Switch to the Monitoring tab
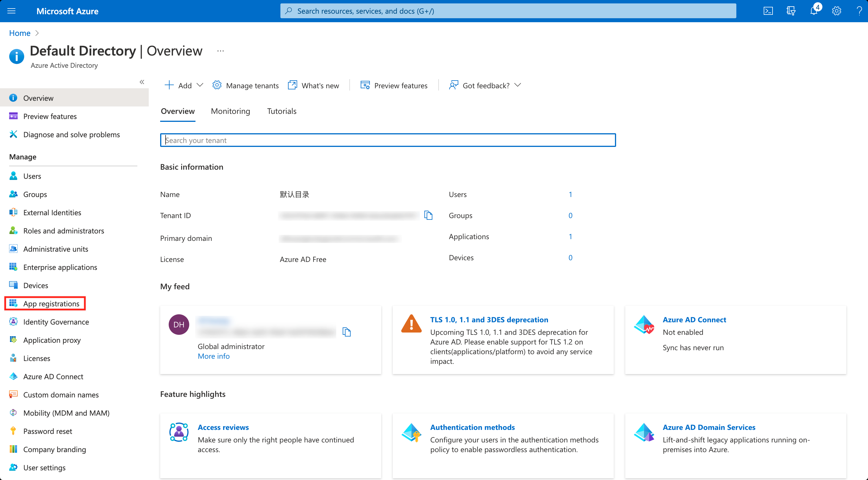Screen dimensions: 868x480 230,111
